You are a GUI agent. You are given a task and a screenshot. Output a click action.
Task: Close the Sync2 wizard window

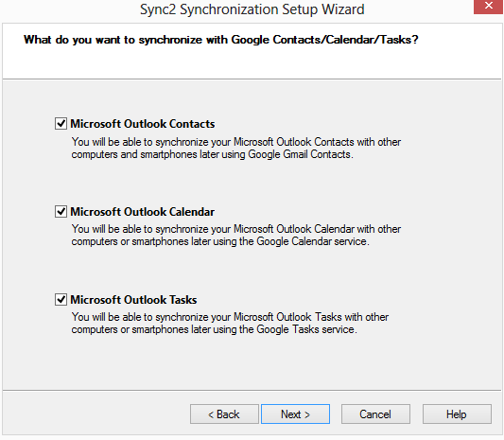tap(488, 7)
